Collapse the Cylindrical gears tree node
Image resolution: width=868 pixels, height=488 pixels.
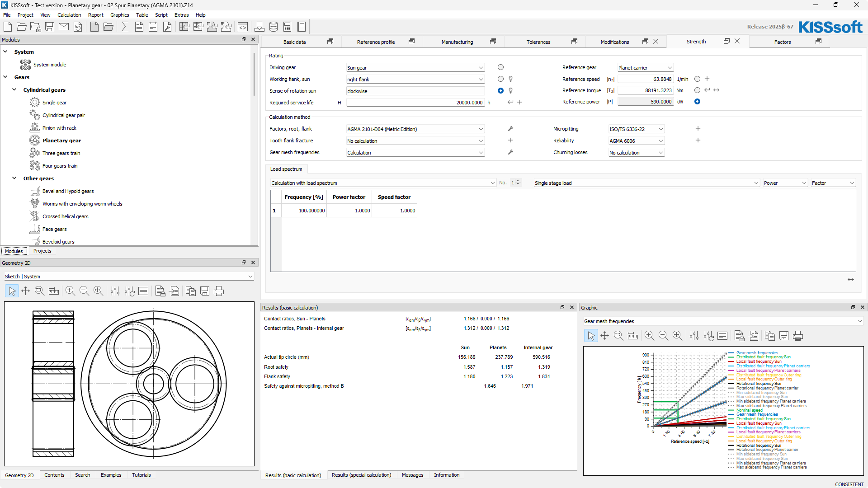pos(14,89)
